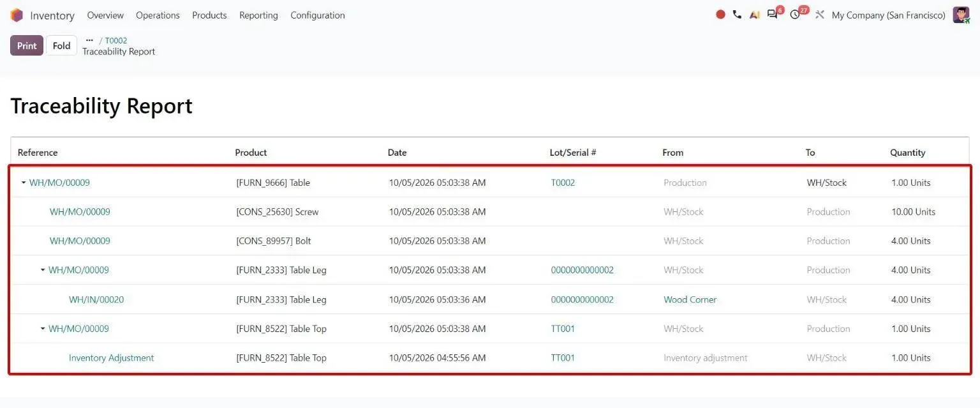Click the Fold button
Image resolution: width=980 pixels, height=408 pixels.
click(x=61, y=45)
